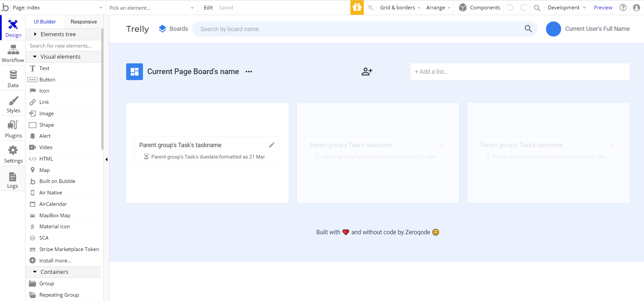Image resolution: width=644 pixels, height=301 pixels.
Task: Open the Settings tab in sidebar
Action: 13,154
